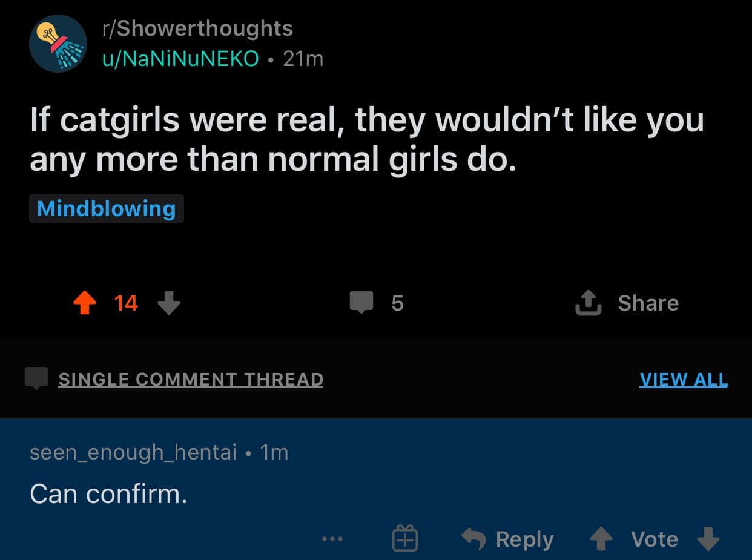
Task: Open comment options three-dot menu
Action: (x=332, y=538)
